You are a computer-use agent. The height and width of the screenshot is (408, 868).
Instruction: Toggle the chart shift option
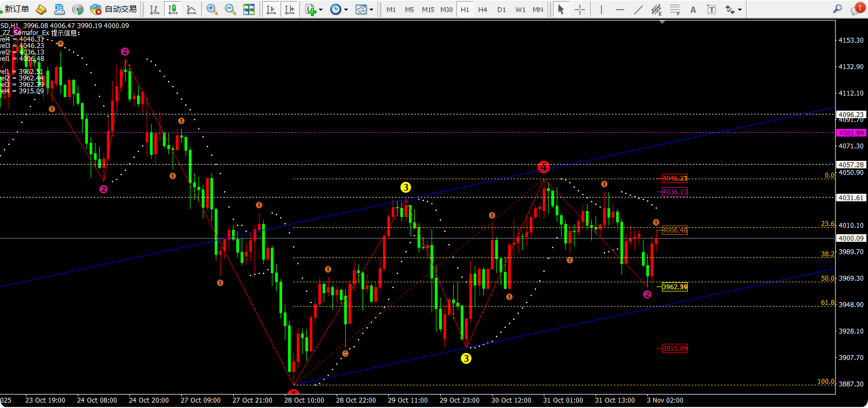tap(290, 9)
